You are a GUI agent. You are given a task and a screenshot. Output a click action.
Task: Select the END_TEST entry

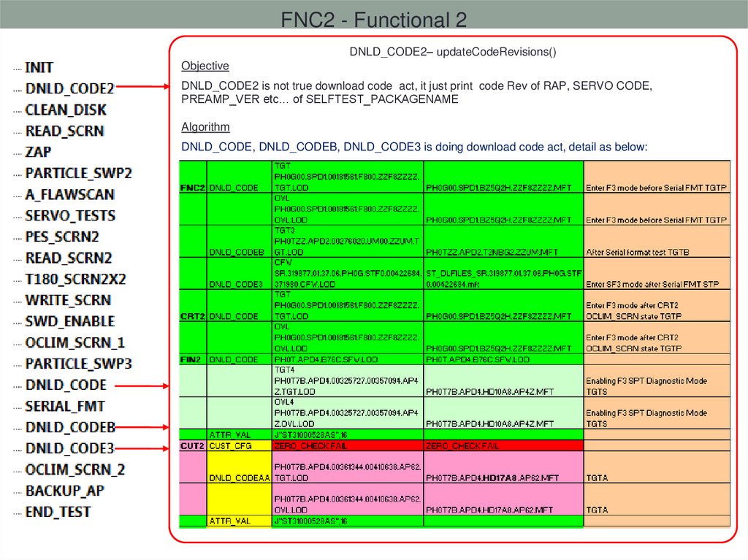point(58,512)
